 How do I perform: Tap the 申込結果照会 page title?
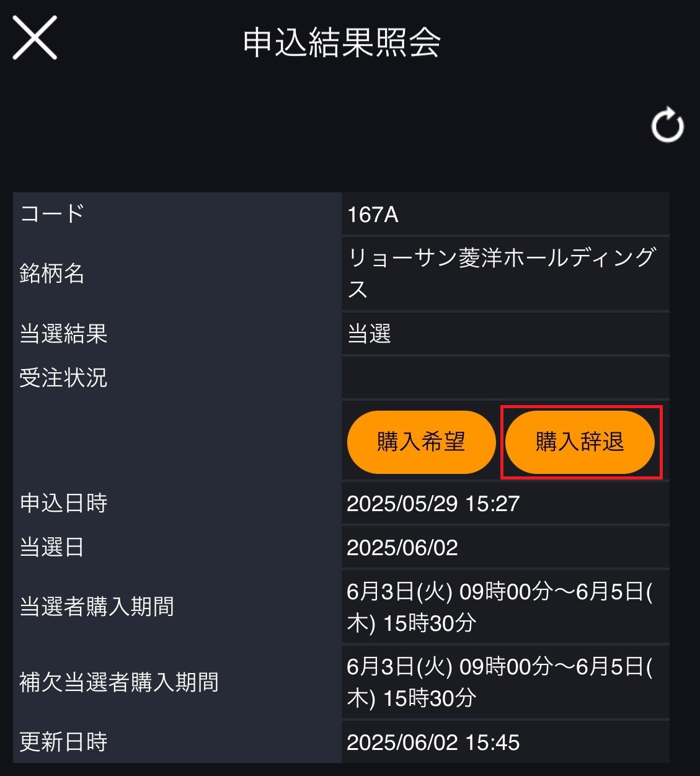click(342, 43)
